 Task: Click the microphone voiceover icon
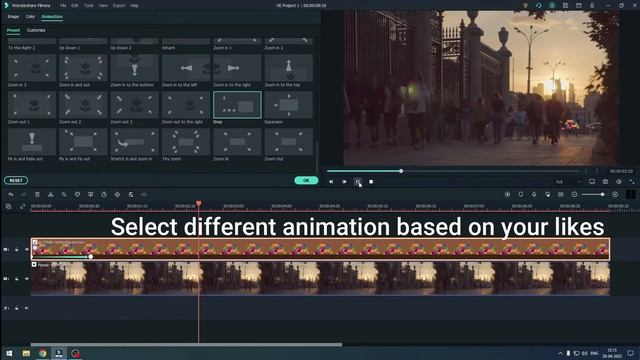click(534, 195)
